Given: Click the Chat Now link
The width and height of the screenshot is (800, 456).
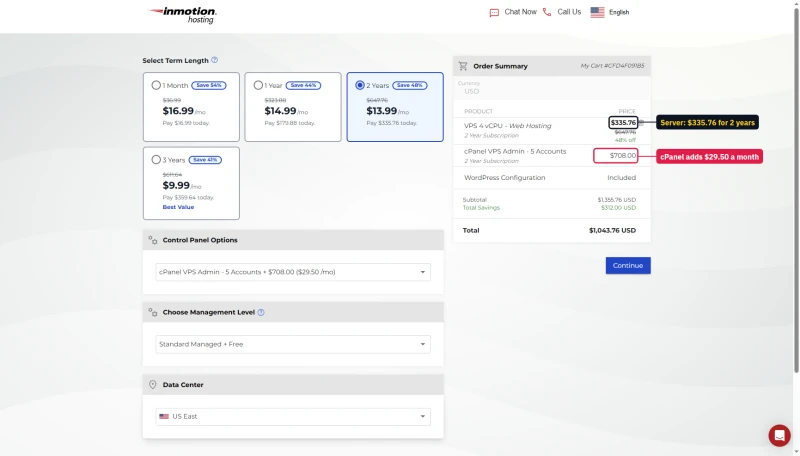Looking at the screenshot, I should pyautogui.click(x=520, y=12).
